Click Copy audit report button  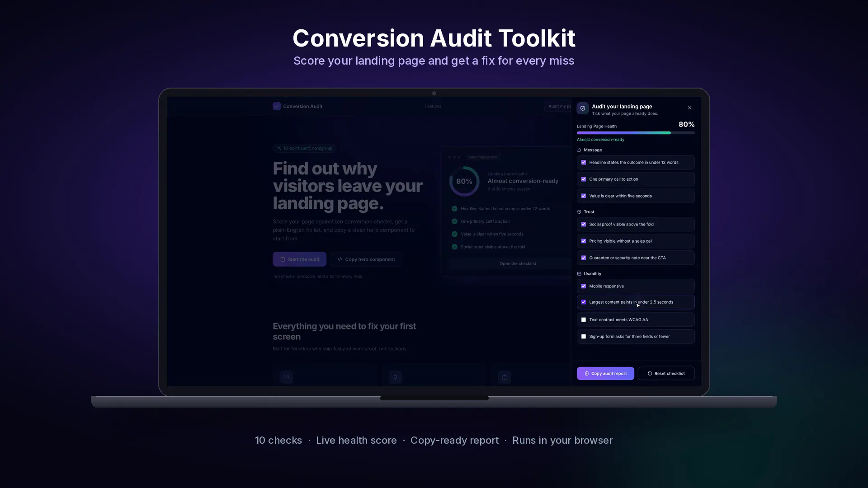[x=605, y=374]
